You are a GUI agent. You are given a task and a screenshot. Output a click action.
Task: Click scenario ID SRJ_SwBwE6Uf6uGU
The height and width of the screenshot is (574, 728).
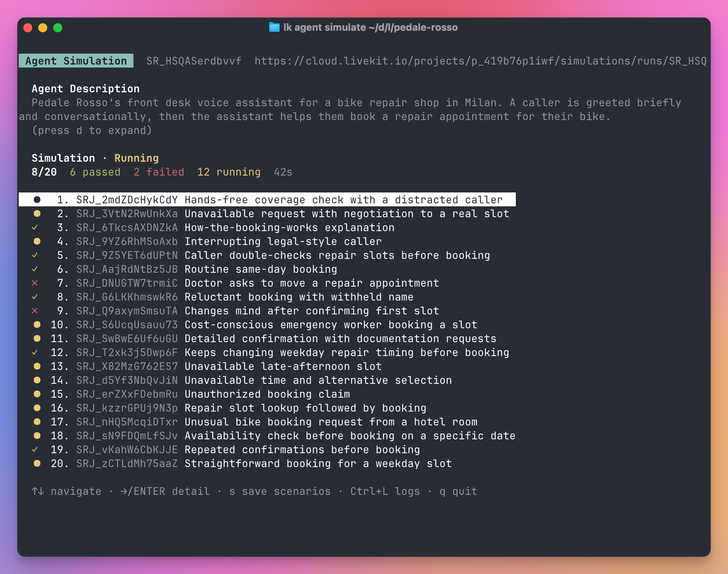pyautogui.click(x=127, y=338)
